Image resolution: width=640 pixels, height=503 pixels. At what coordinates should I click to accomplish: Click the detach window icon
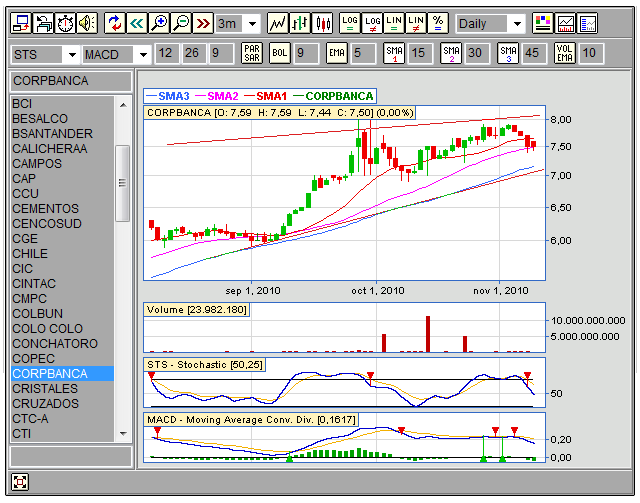[21, 23]
